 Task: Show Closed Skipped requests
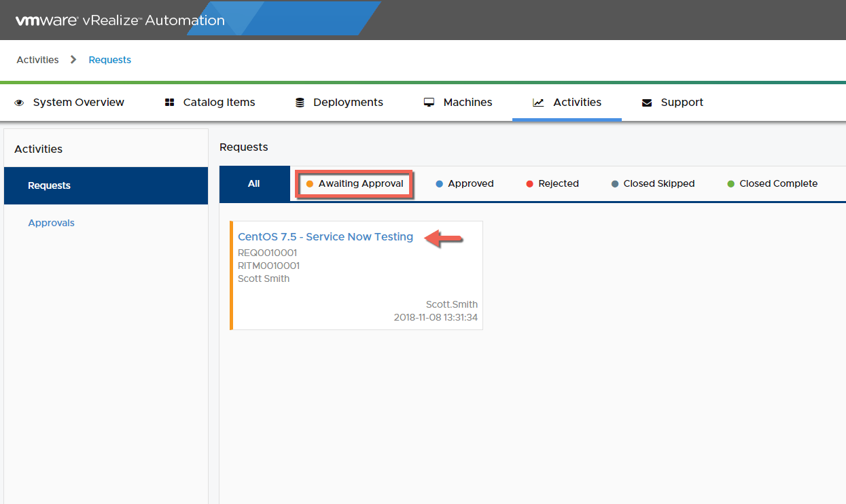coord(653,183)
